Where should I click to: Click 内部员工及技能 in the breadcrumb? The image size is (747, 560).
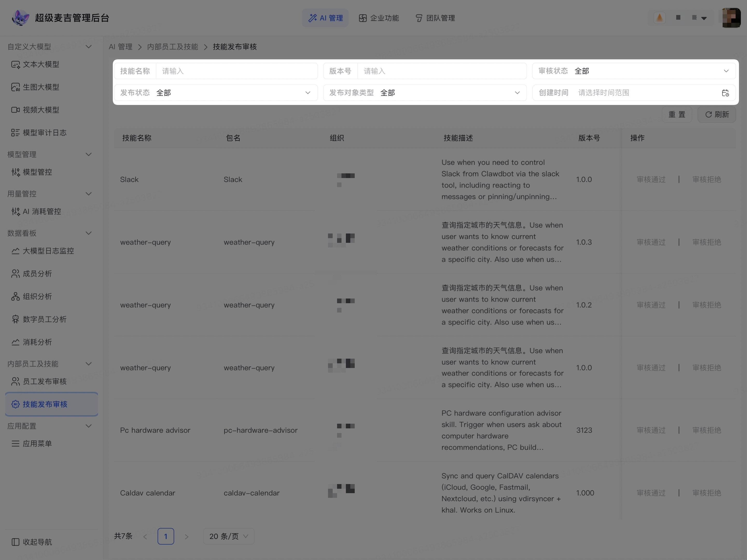pos(173,47)
